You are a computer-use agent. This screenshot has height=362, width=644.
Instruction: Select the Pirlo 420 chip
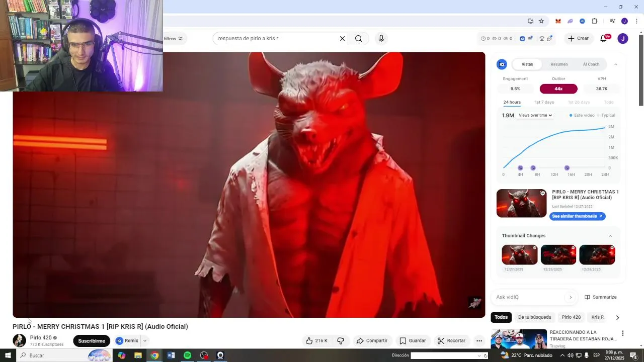pyautogui.click(x=571, y=317)
